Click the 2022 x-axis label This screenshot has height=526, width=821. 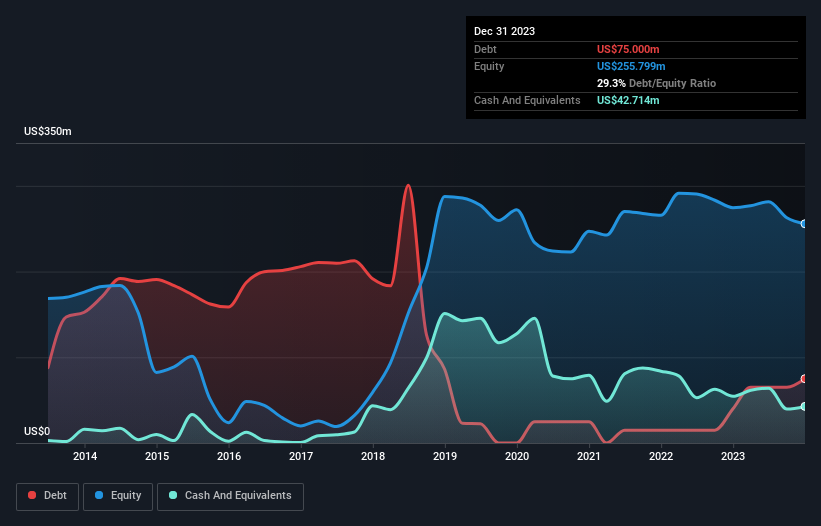(661, 456)
